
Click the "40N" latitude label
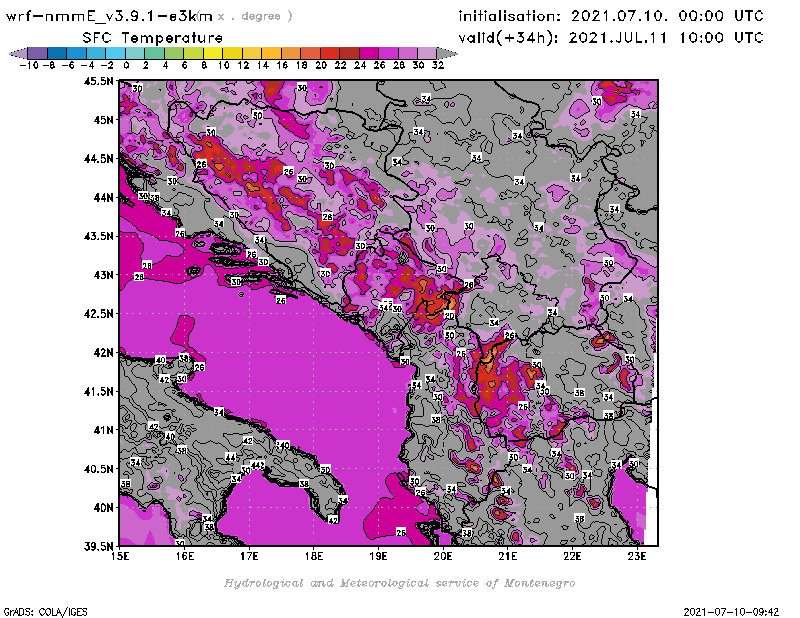[x=104, y=508]
